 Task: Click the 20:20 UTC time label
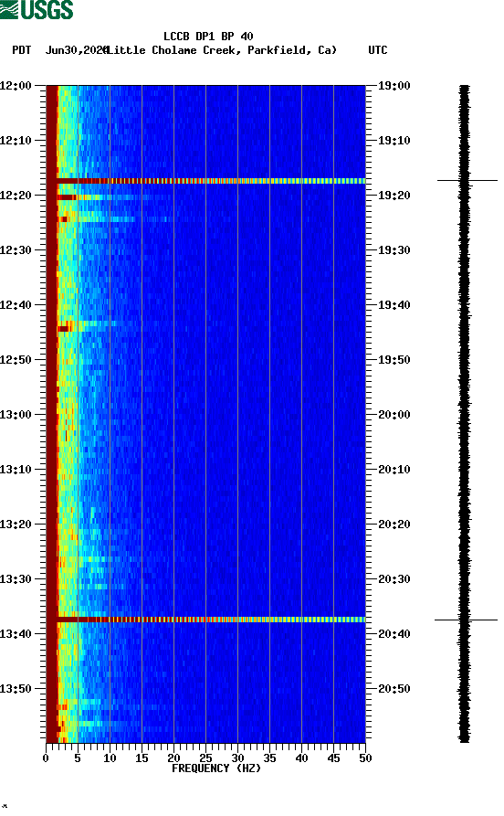pos(394,525)
